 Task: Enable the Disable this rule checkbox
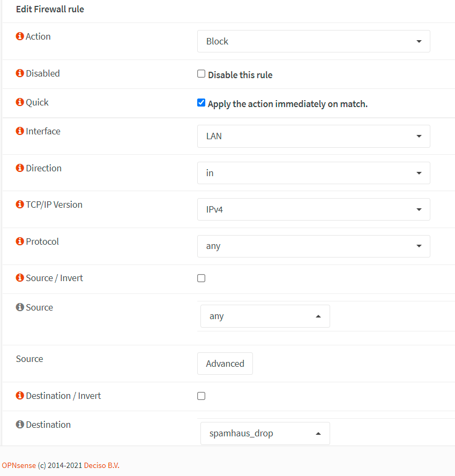202,74
